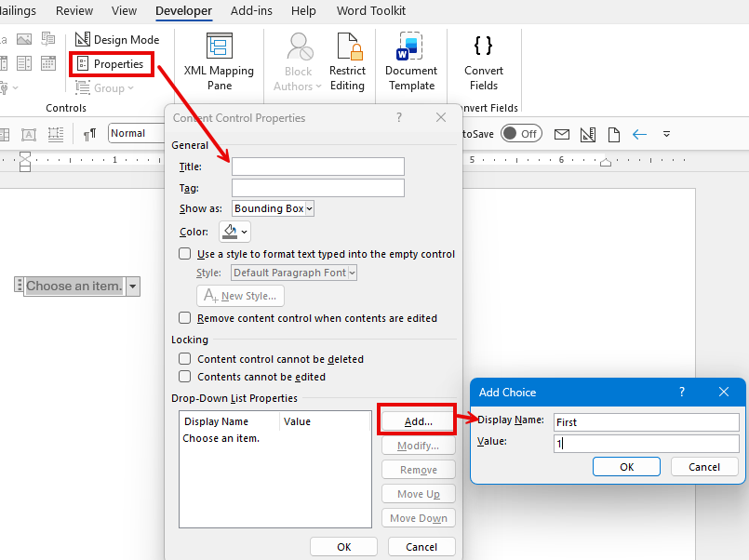Screen dimensions: 749x560
Task: Click the text box icon in toolbar
Action: point(29,135)
